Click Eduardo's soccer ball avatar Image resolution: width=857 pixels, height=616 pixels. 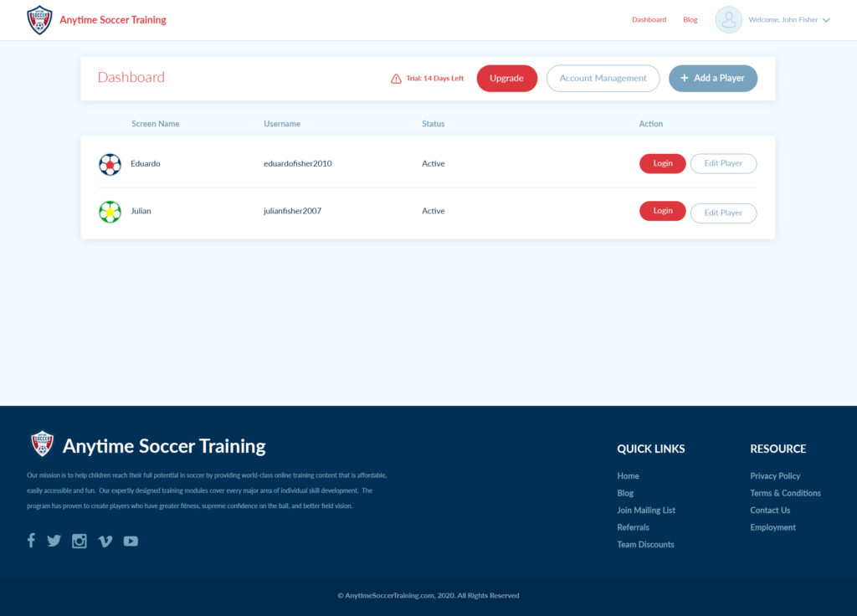(x=110, y=164)
